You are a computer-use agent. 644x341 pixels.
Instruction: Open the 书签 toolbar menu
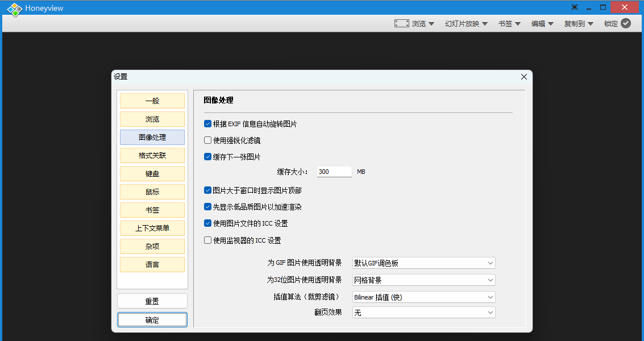tap(509, 24)
